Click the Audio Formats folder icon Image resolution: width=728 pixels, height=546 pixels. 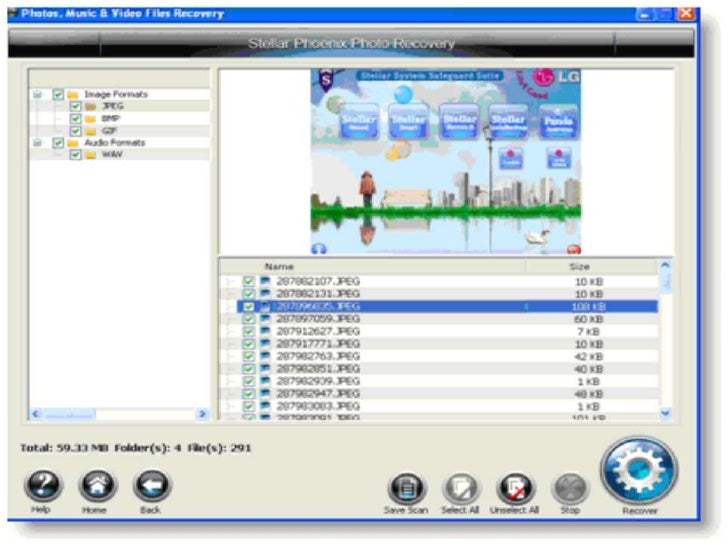[72, 143]
